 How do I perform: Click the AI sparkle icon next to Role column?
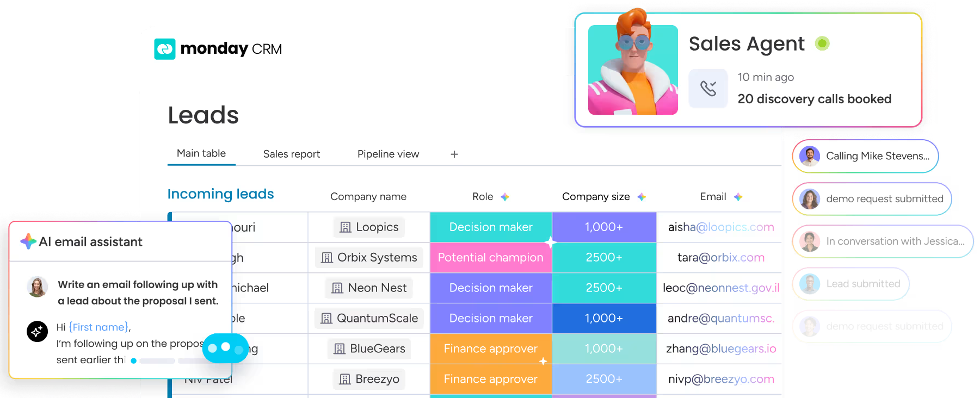(x=505, y=197)
